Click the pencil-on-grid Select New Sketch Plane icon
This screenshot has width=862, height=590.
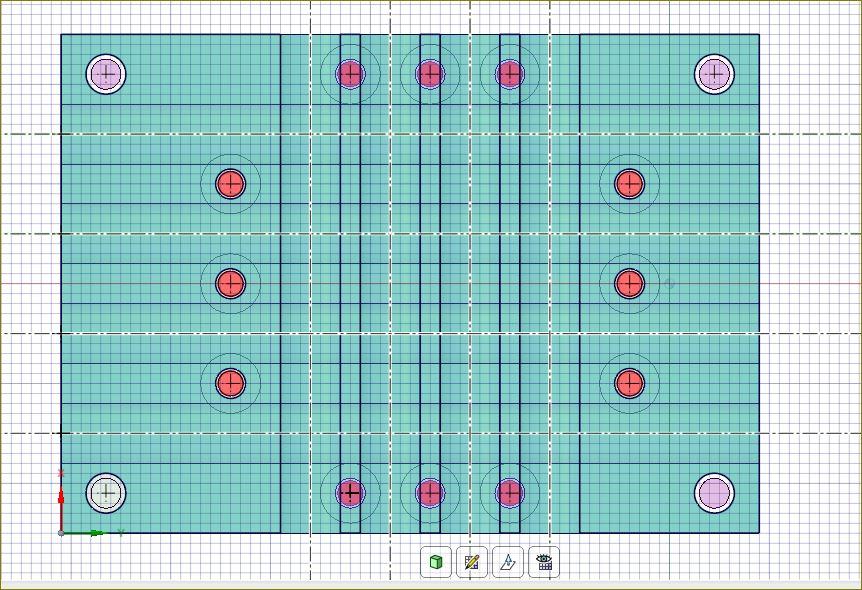[x=472, y=562]
